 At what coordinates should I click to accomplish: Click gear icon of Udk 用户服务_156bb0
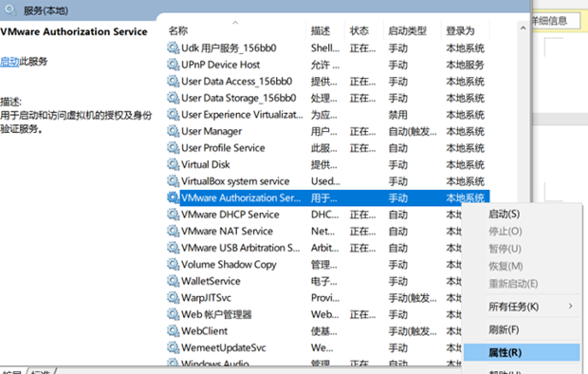(x=173, y=48)
